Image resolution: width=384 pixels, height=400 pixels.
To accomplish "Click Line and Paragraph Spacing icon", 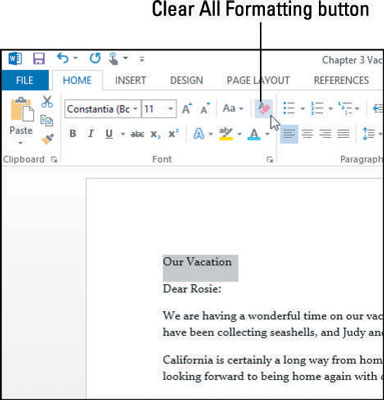I will pyautogui.click(x=369, y=134).
